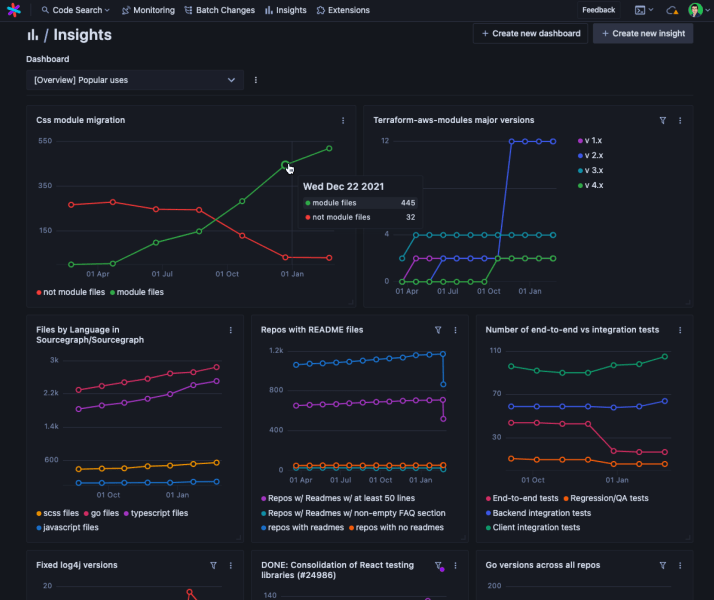
Task: Click 'repos with no readmes' legend item
Action: pyautogui.click(x=396, y=527)
